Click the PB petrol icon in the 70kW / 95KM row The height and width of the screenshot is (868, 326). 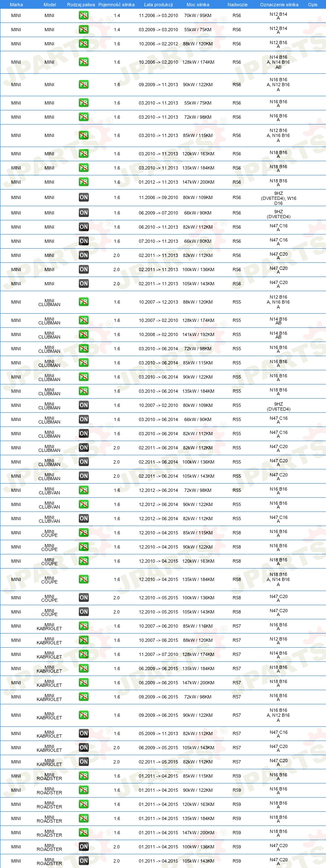(84, 15)
